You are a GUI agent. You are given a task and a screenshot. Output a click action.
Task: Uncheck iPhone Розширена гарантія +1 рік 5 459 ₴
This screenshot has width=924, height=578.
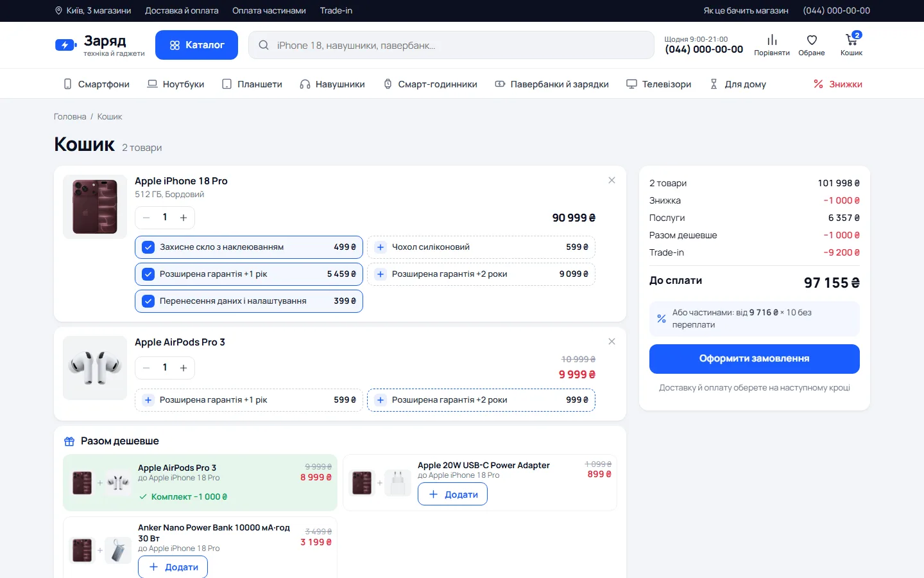coord(249,274)
